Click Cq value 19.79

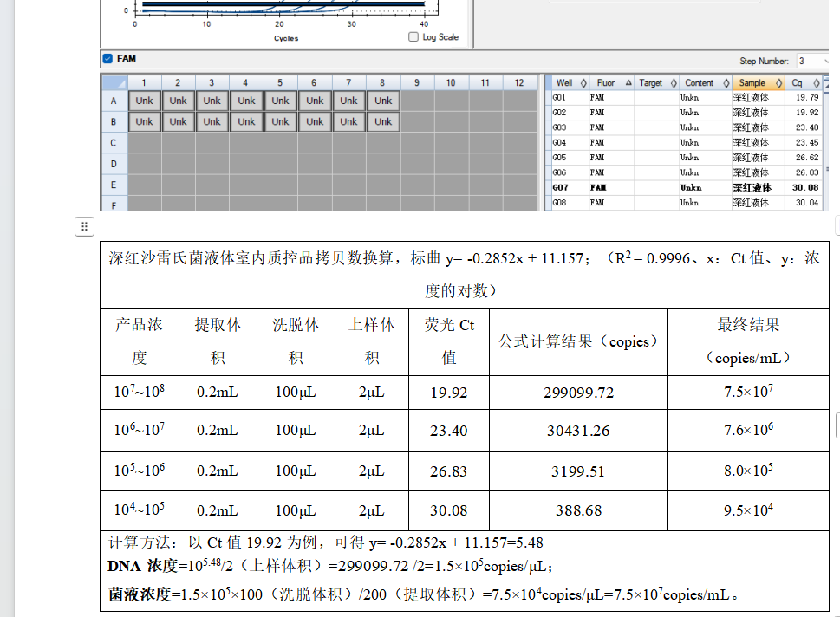tap(807, 97)
